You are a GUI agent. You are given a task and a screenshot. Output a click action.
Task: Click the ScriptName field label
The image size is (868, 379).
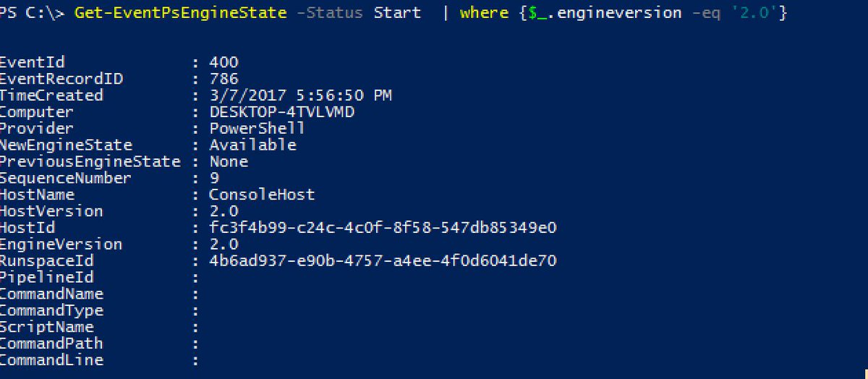[x=47, y=327]
